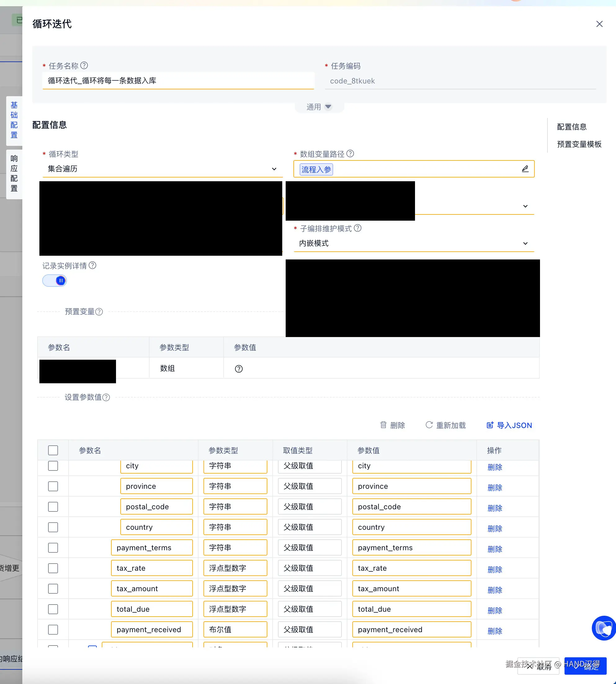Click the help icon beside 子编排维护模式

coord(358,228)
